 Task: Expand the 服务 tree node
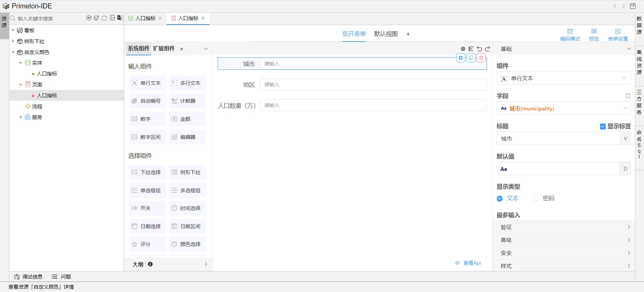click(x=21, y=117)
